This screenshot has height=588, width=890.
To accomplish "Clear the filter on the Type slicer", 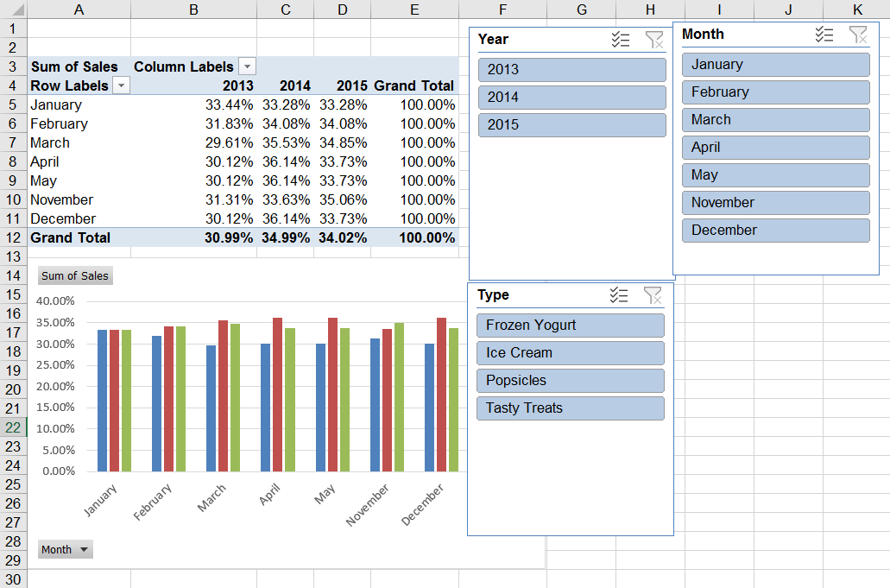I will pos(653,295).
